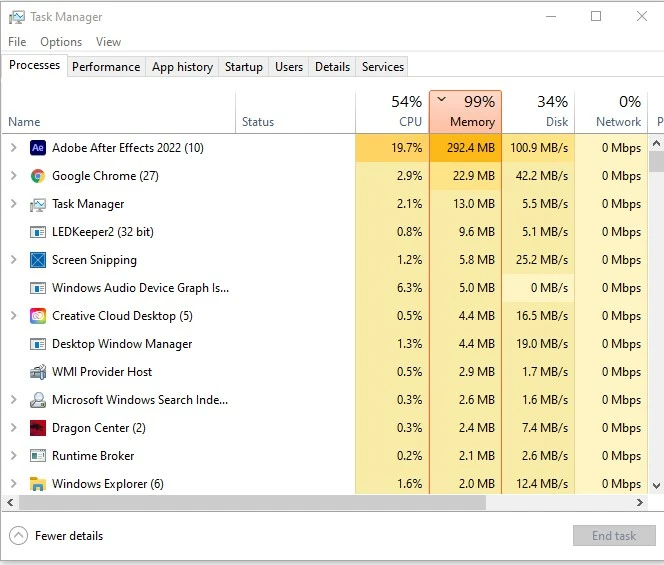Viewport: 664px width, 565px height.
Task: Click the Microsoft Windows Search Indexer icon
Action: tap(38, 400)
